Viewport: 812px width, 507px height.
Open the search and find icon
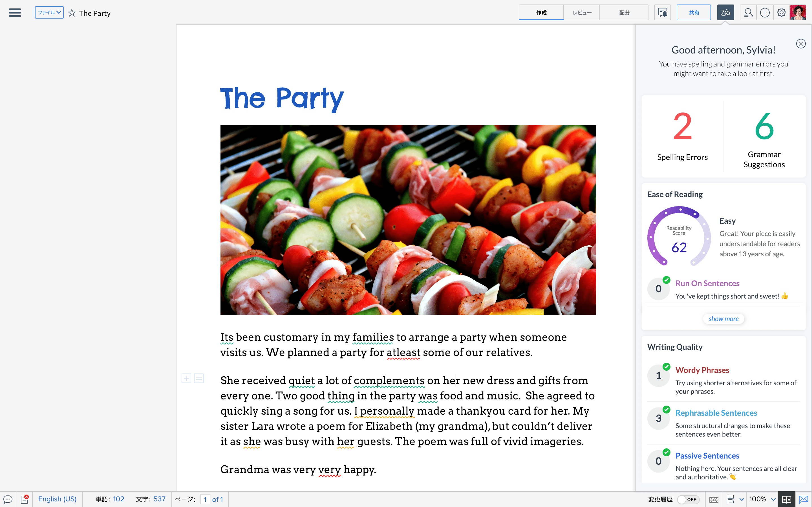pos(748,13)
